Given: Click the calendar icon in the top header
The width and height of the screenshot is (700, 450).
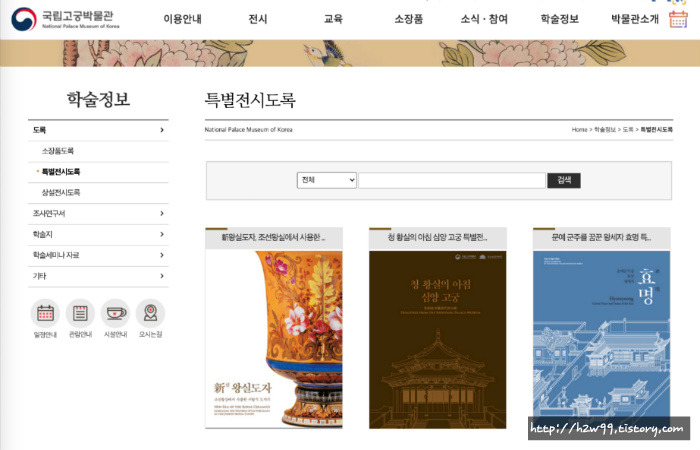Looking at the screenshot, I should point(678,19).
